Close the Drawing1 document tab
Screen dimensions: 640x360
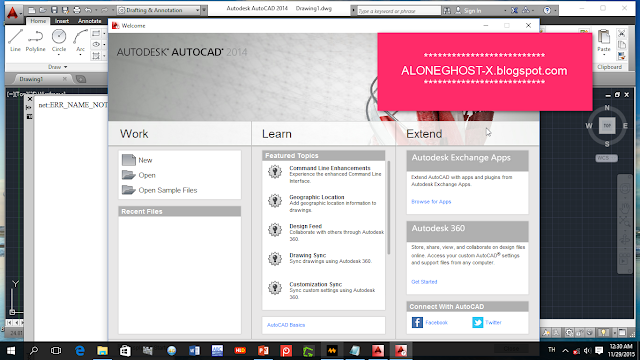[x=64, y=79]
